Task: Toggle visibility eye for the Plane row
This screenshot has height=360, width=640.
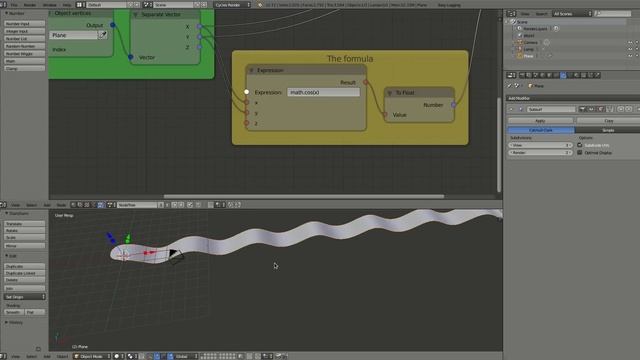Action: pyautogui.click(x=630, y=56)
